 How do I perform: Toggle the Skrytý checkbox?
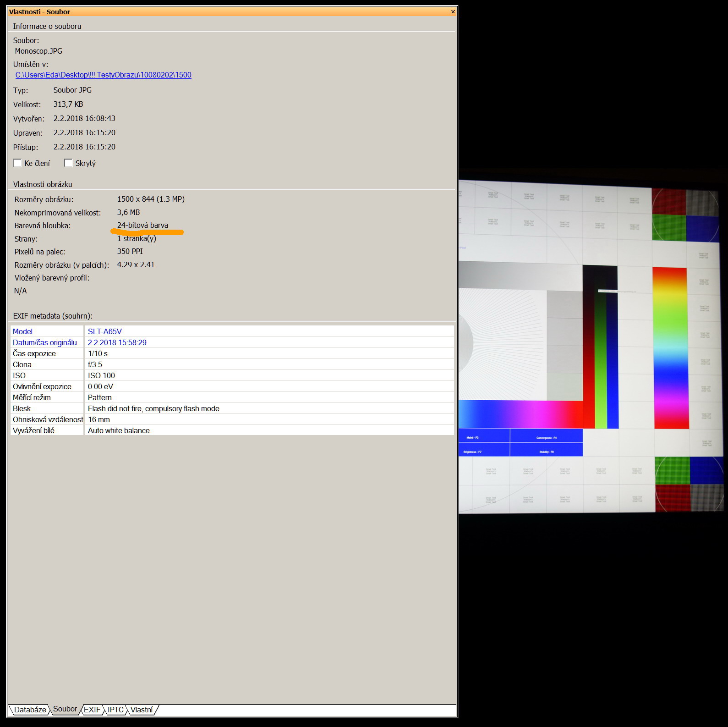pos(69,163)
